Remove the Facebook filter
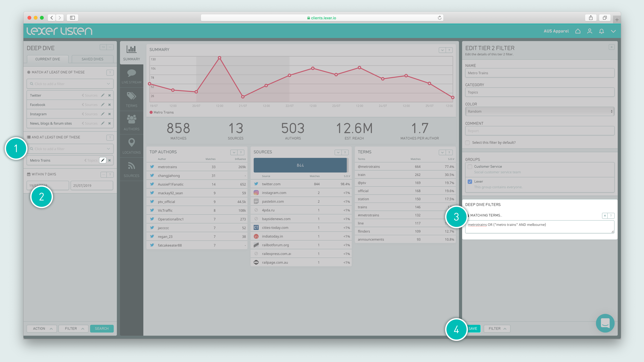The image size is (644, 362). pyautogui.click(x=110, y=105)
